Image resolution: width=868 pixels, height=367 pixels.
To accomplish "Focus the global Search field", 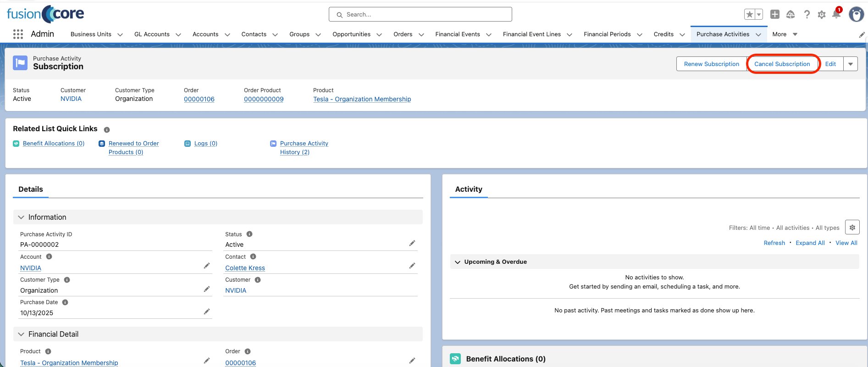I will tap(420, 14).
